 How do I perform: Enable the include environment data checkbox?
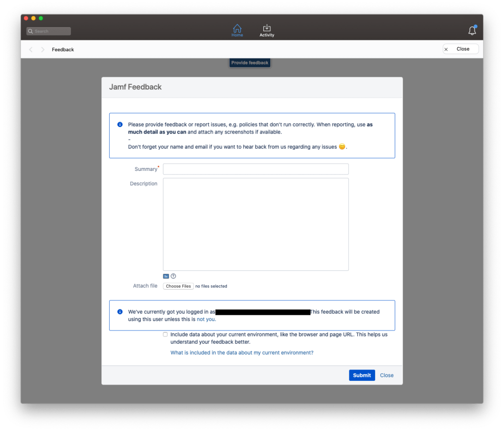165,334
